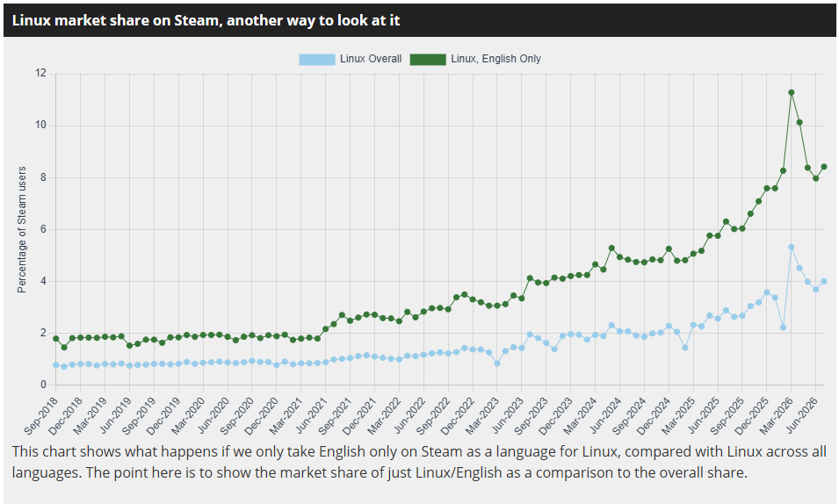This screenshot has height=504, width=839.
Task: Toggle the "Linux Overall" legend label
Action: point(371,59)
